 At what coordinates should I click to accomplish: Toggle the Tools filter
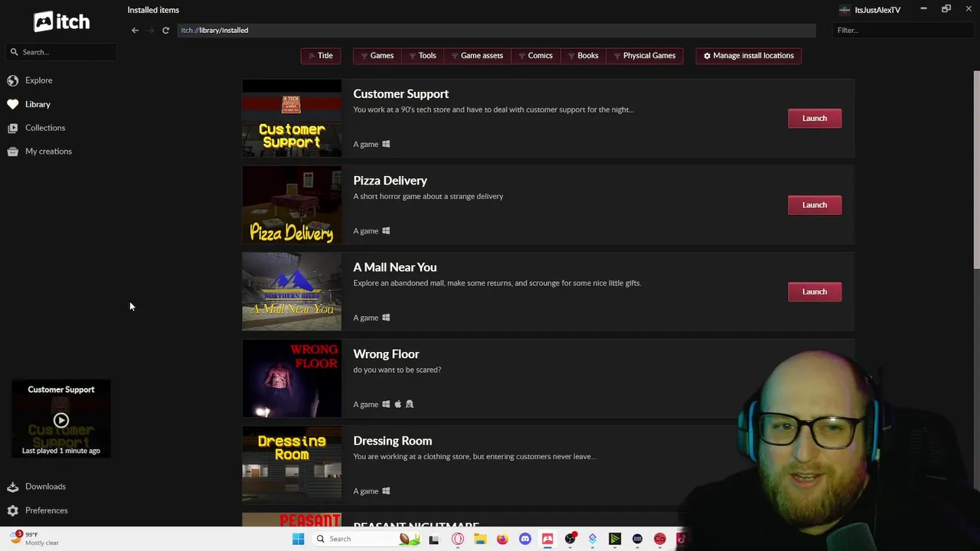pos(422,56)
